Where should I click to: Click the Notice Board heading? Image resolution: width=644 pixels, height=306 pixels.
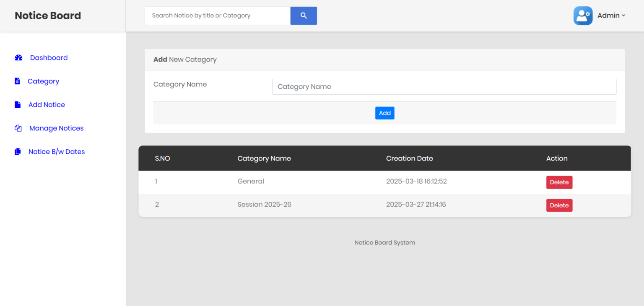click(47, 15)
